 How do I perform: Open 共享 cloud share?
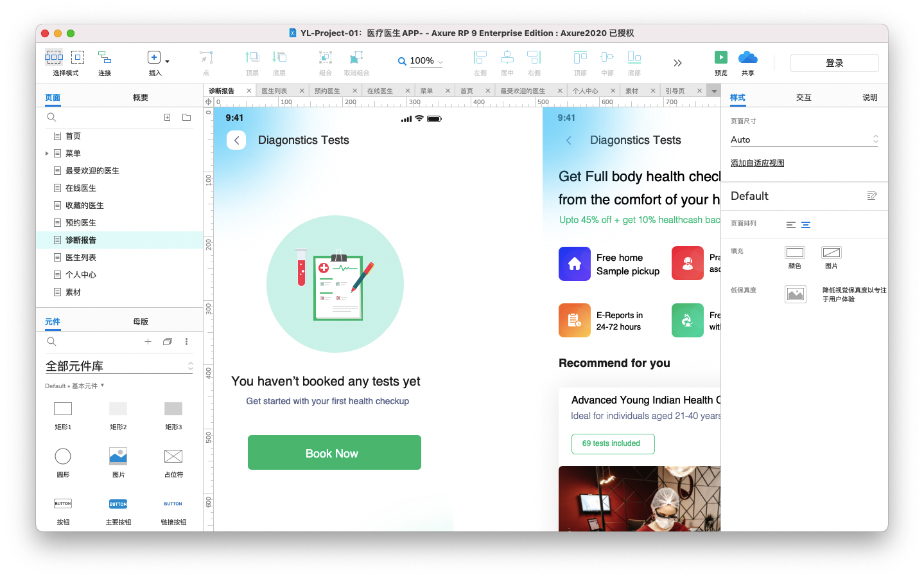tap(748, 57)
